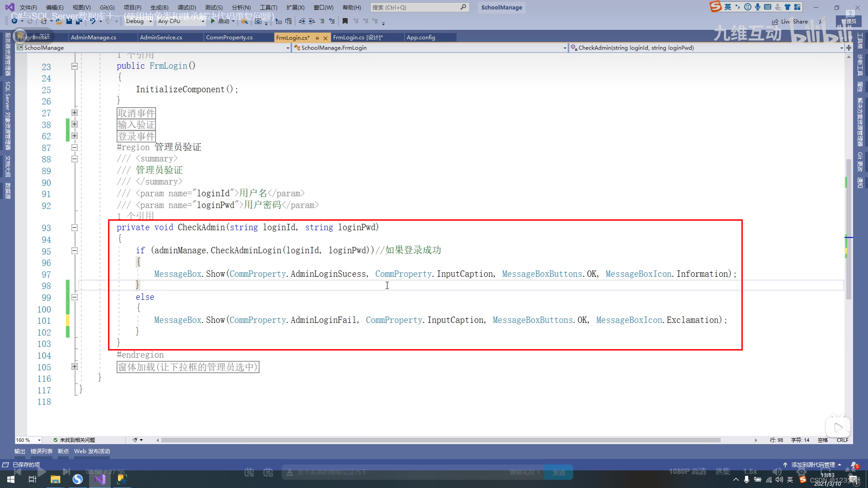Open the 输出 output panel tab
Screen dimensions: 868x488
pyautogui.click(x=20, y=451)
